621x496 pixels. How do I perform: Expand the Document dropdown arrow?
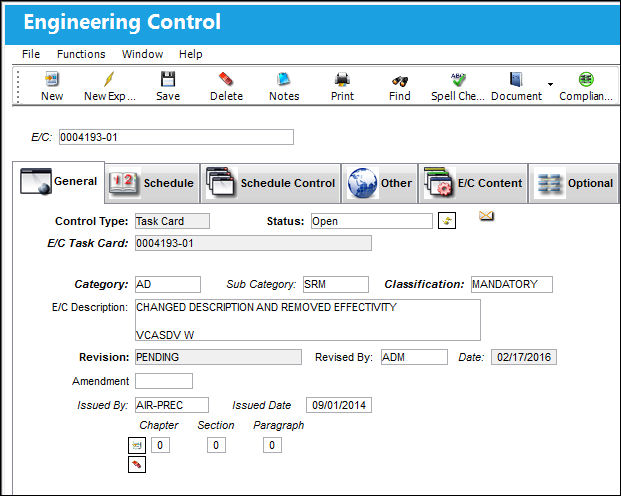551,84
